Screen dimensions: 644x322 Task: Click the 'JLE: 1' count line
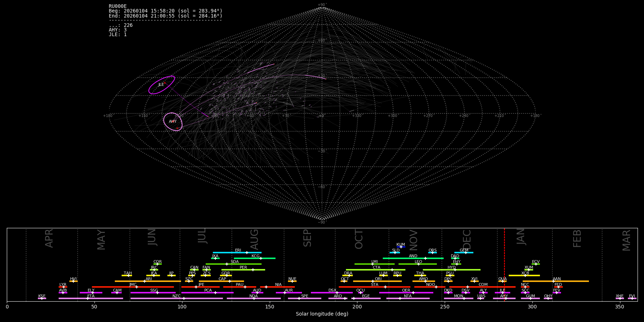click(x=118, y=35)
